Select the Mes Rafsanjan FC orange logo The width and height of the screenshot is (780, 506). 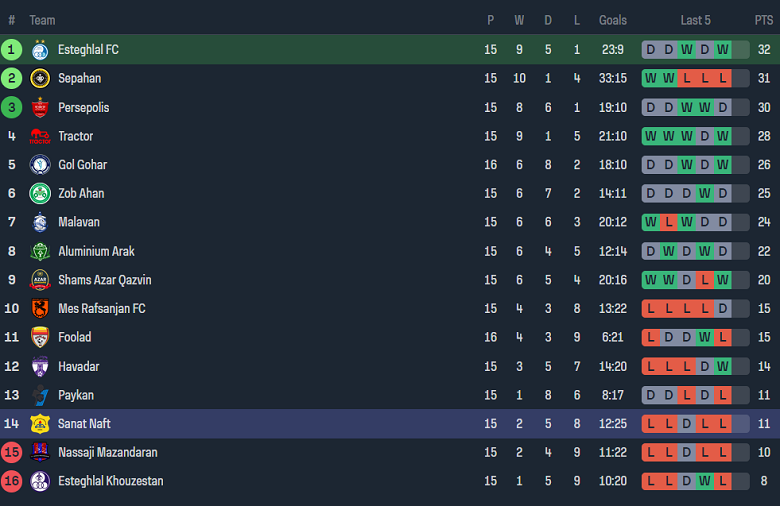[x=40, y=308]
